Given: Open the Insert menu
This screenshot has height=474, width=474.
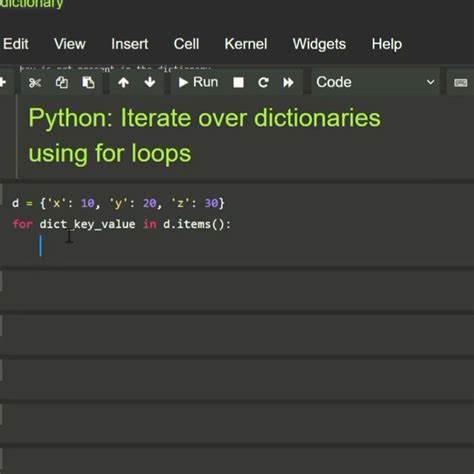Looking at the screenshot, I should [x=130, y=44].
